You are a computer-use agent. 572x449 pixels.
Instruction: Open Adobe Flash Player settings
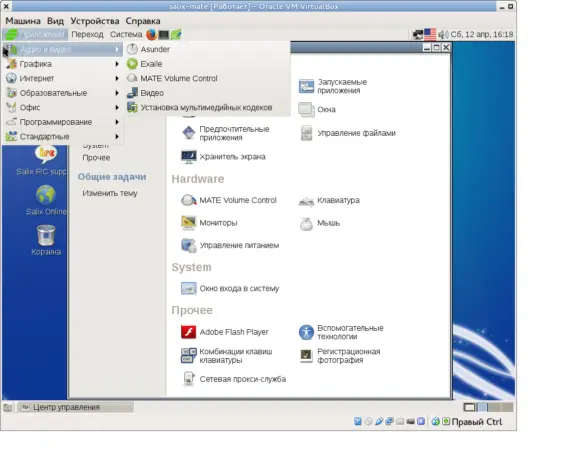point(225,332)
